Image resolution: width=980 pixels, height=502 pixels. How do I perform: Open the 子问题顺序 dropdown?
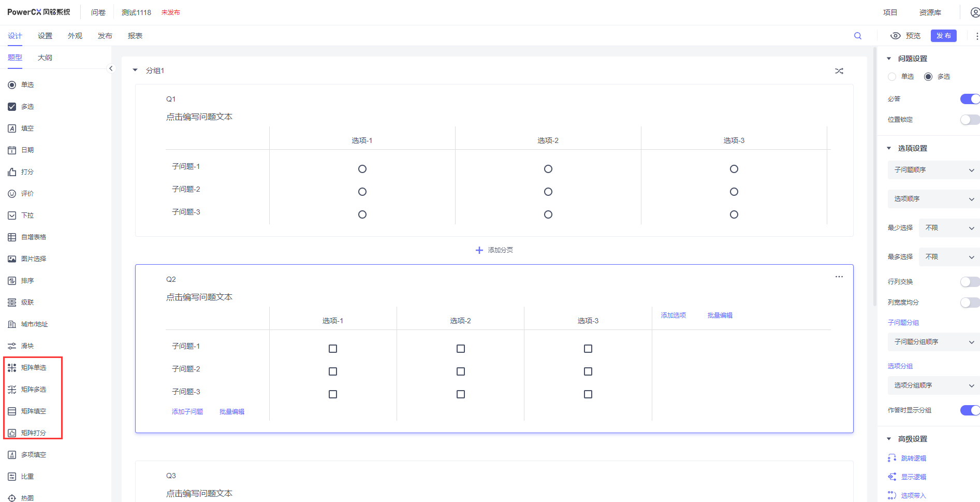coord(933,170)
